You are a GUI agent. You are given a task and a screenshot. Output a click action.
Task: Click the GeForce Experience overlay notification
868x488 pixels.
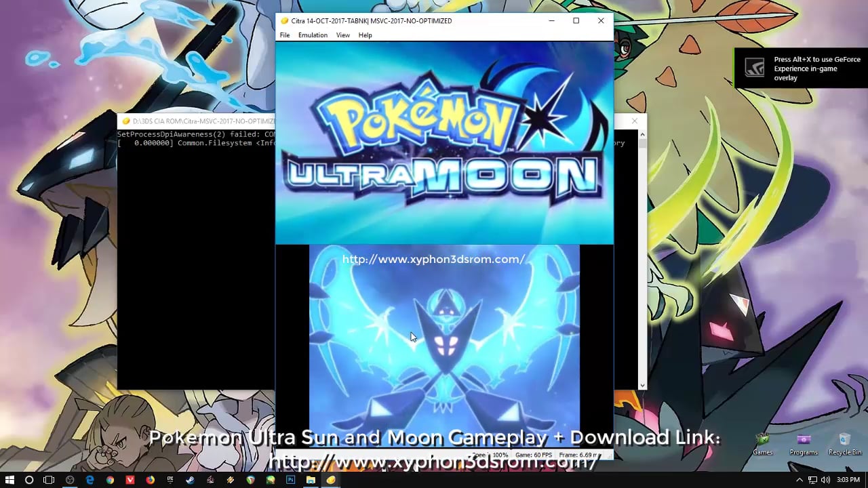click(x=801, y=68)
